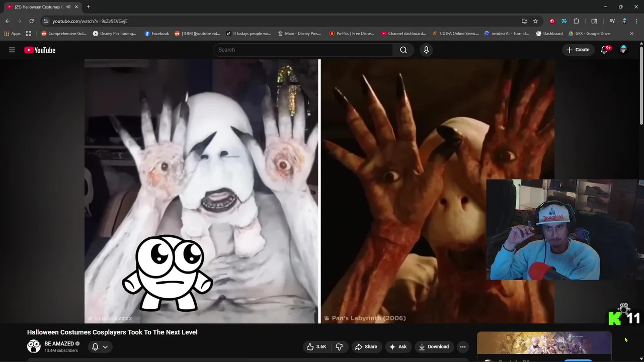
Task: Open the recommended video thumbnail
Action: 544,343
